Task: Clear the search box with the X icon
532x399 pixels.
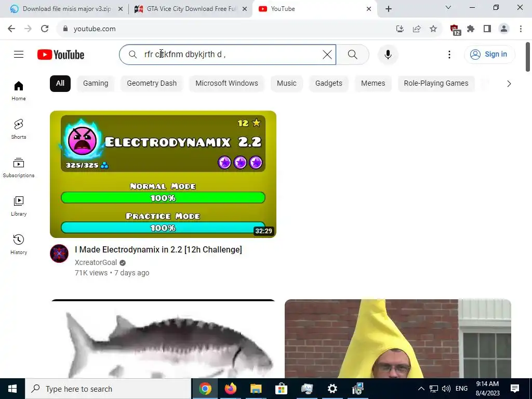Action: pos(327,54)
